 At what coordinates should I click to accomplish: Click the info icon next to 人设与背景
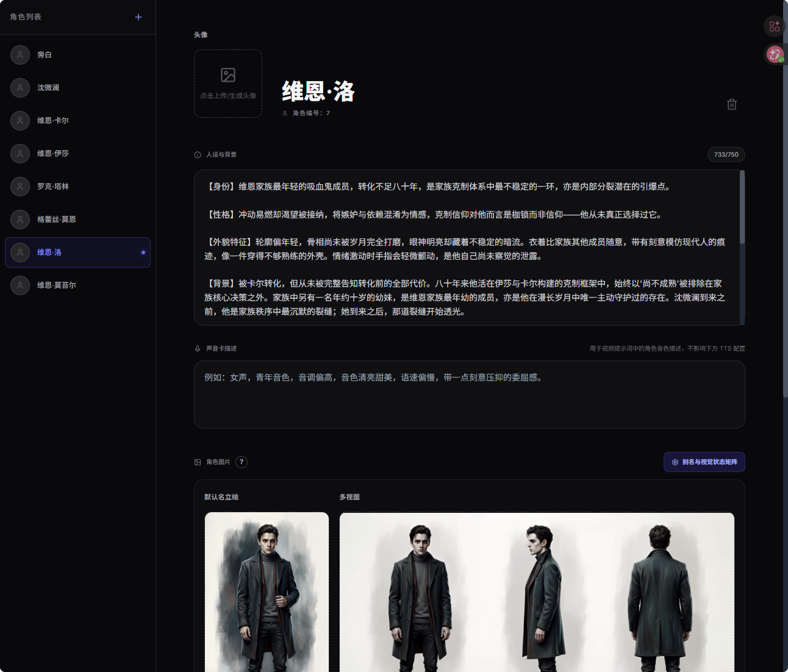coord(196,154)
